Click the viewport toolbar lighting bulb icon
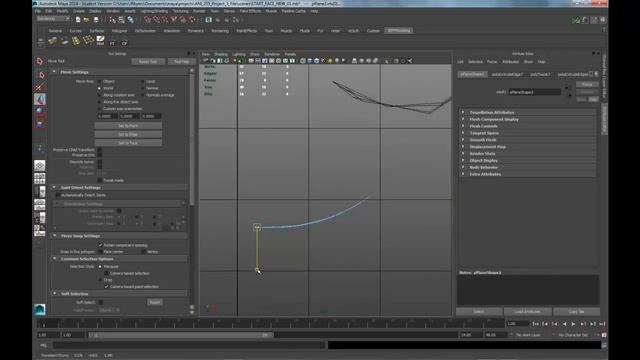The width and height of the screenshot is (640, 360). pyautogui.click(x=330, y=61)
